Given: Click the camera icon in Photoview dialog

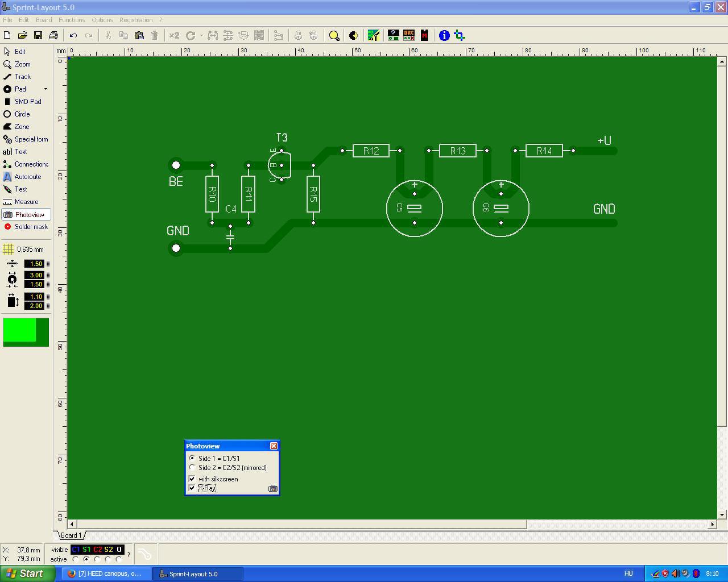Looking at the screenshot, I should (x=273, y=488).
